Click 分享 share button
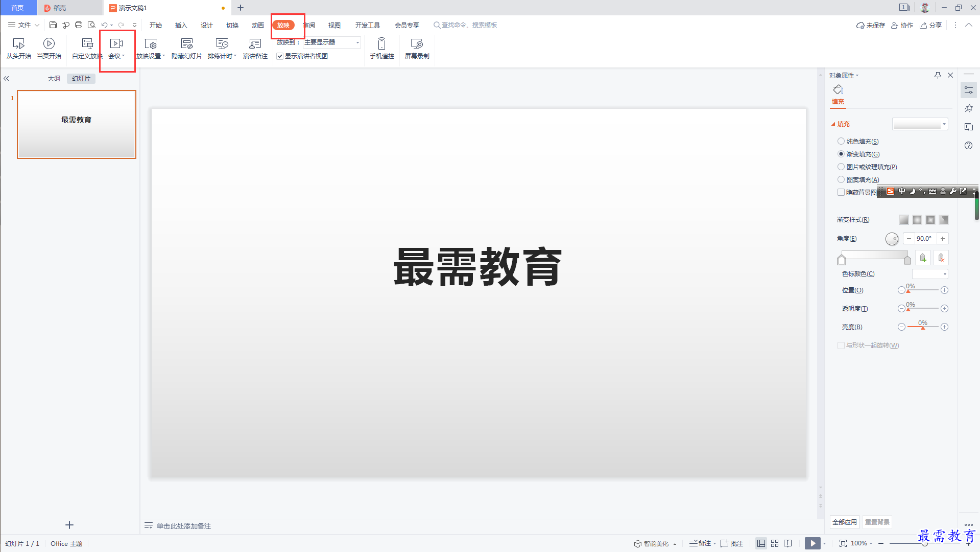Screen dimensions: 980x552 [930, 25]
